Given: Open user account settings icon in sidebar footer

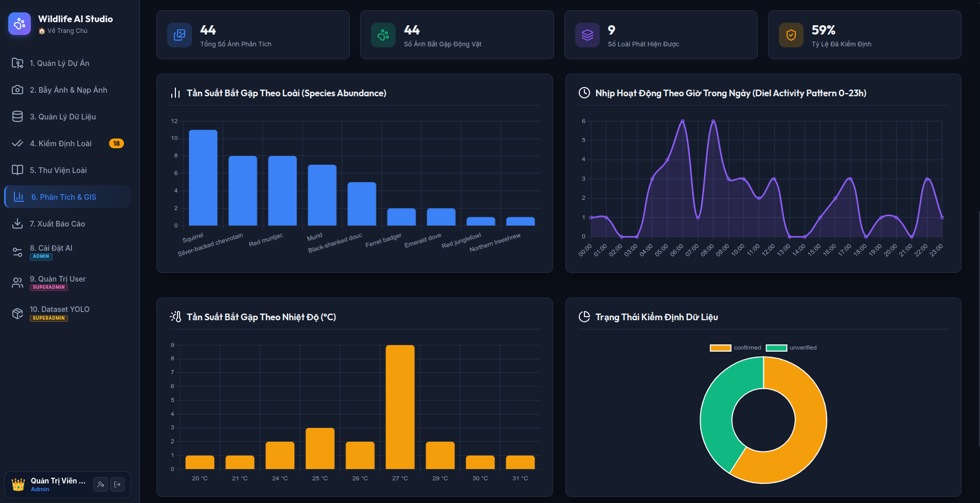Looking at the screenshot, I should [x=101, y=484].
